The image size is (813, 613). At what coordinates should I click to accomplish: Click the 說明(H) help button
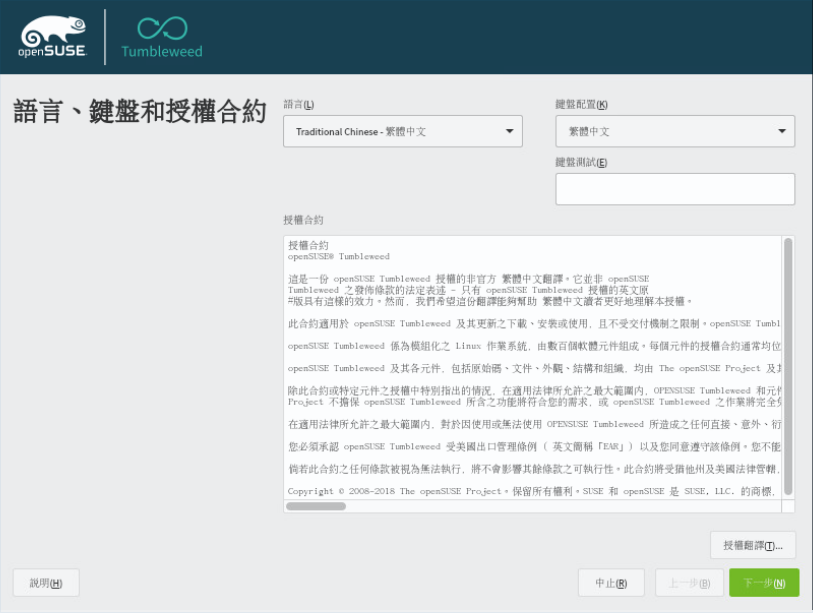(46, 583)
